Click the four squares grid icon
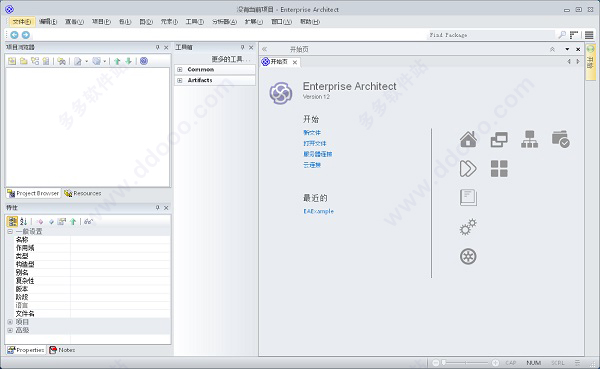Viewport: 600px width, 369px height. 499,168
